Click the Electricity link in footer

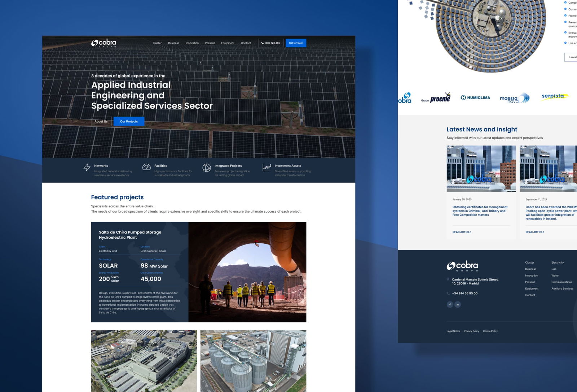pyautogui.click(x=558, y=263)
